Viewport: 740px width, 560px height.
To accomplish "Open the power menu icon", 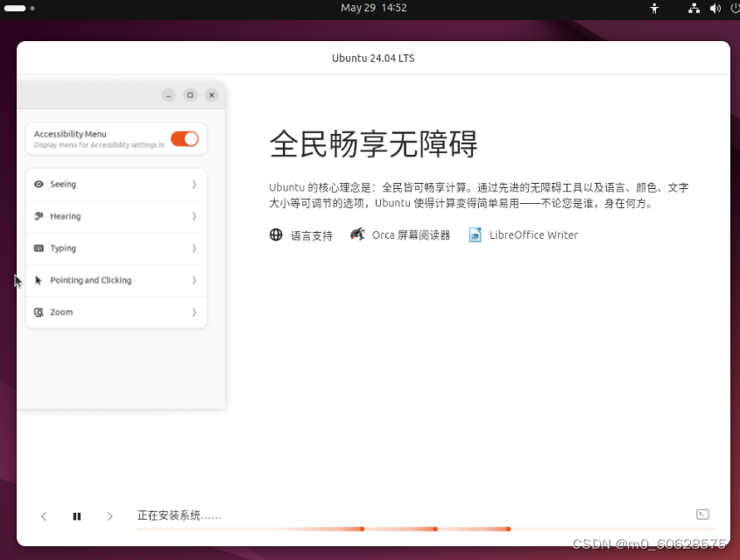I will [735, 8].
